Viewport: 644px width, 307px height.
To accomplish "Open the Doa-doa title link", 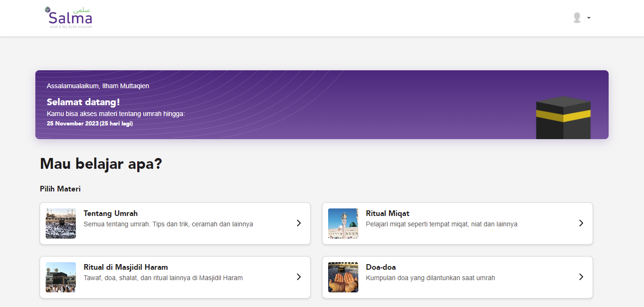I will point(381,267).
